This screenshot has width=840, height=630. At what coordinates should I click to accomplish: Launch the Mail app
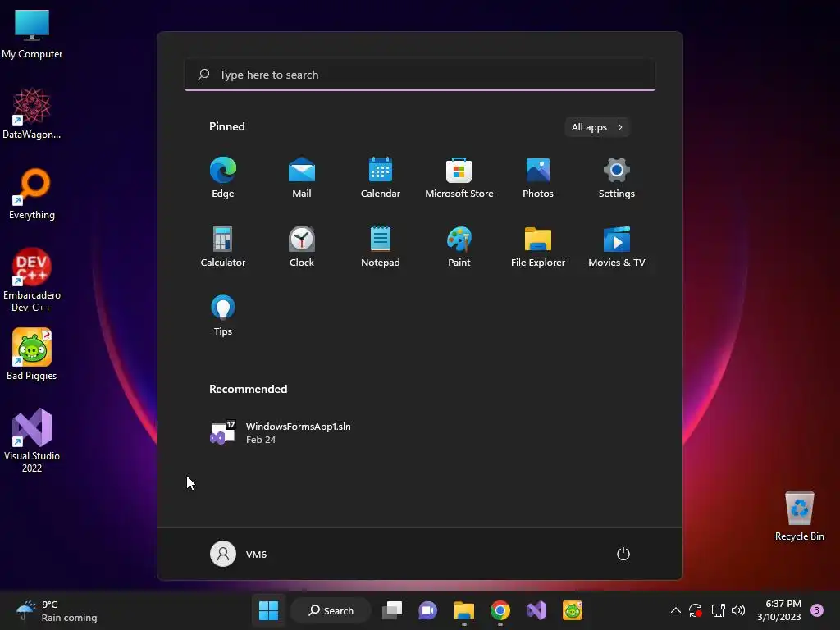tap(302, 177)
